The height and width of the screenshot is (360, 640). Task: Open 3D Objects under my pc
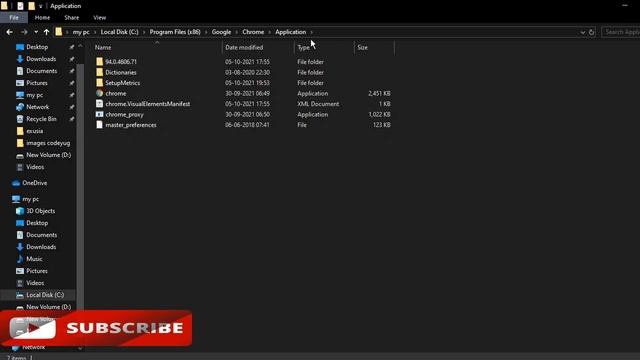pyautogui.click(x=40, y=211)
